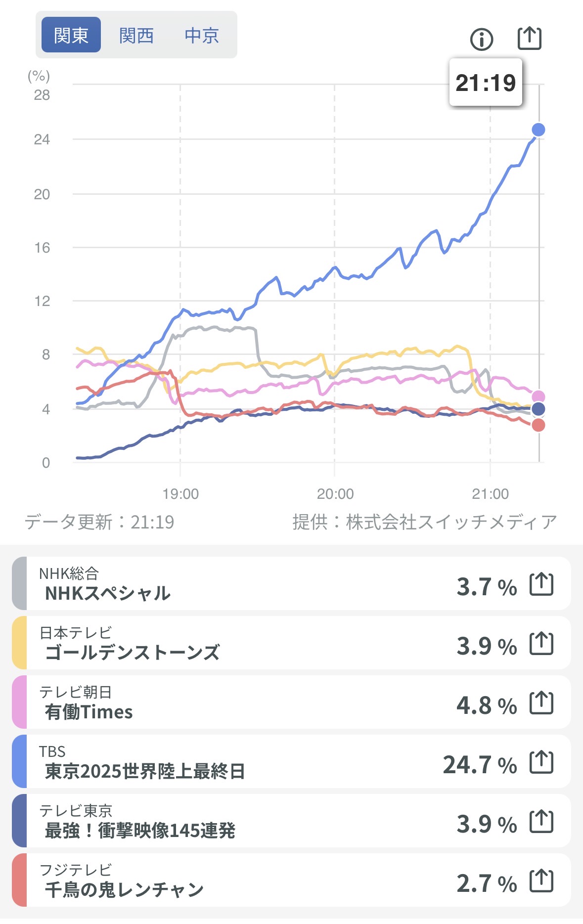Share the NHKスペシャル rating row

coord(541,584)
